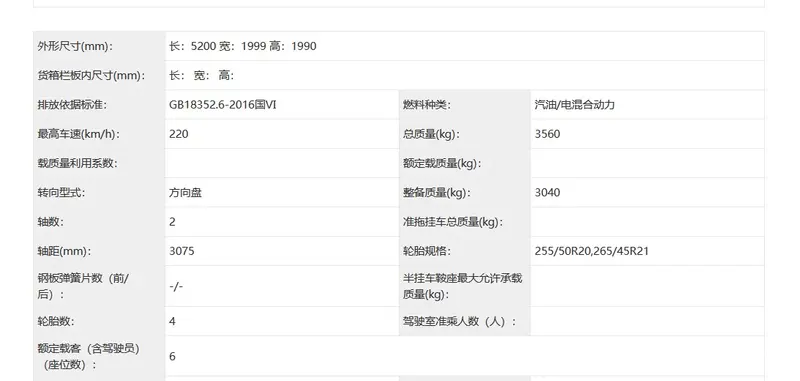Click the 燃料种类 label cell
800x381 pixels.
pyautogui.click(x=465, y=105)
